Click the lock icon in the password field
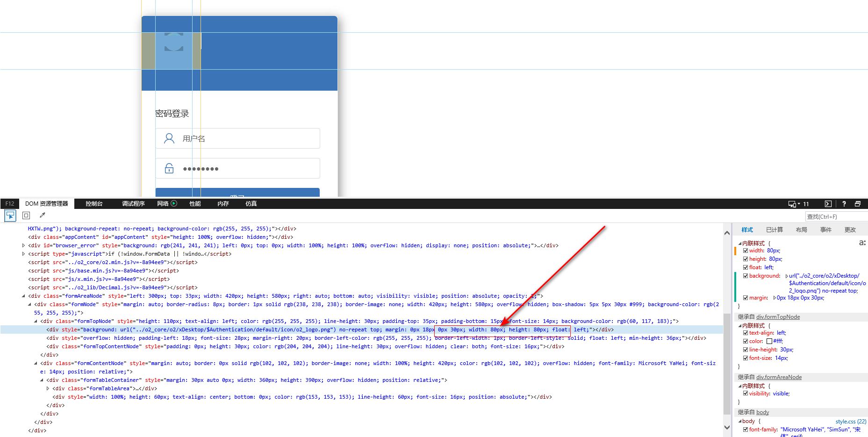The image size is (868, 437). 169,168
